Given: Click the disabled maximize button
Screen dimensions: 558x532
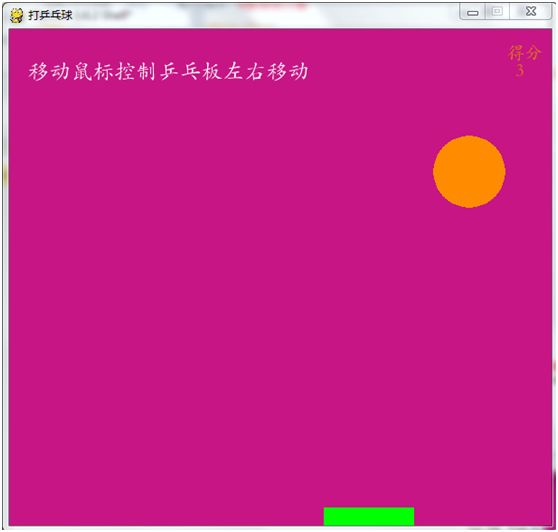Looking at the screenshot, I should coord(497,12).
